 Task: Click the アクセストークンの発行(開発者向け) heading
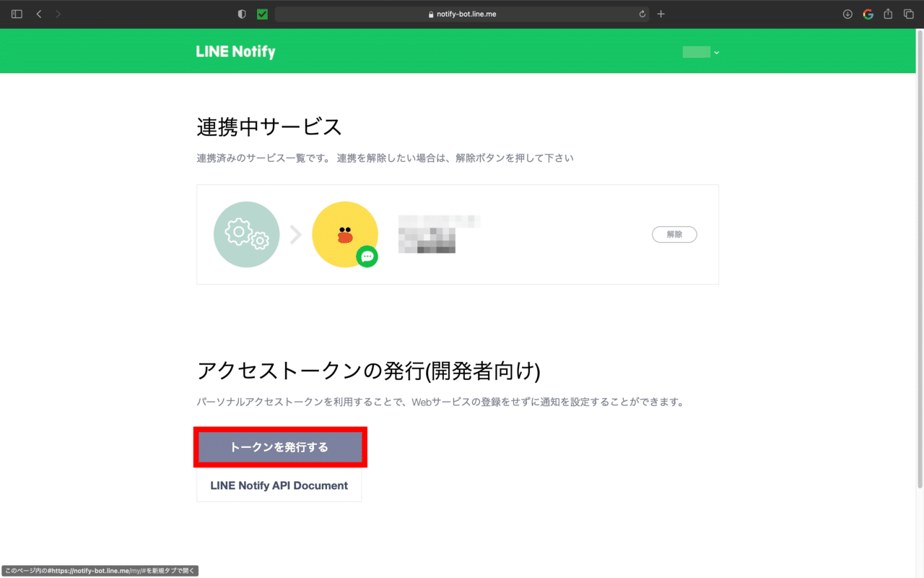click(x=368, y=371)
